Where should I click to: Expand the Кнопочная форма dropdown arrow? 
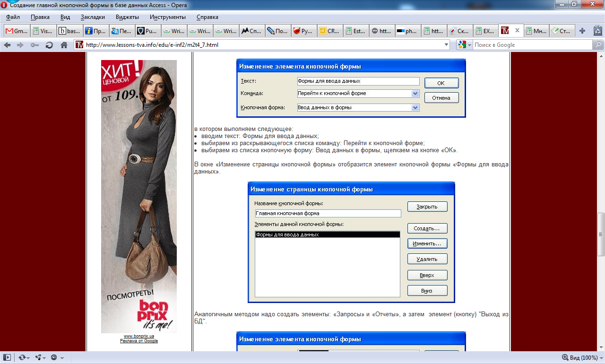click(x=415, y=108)
